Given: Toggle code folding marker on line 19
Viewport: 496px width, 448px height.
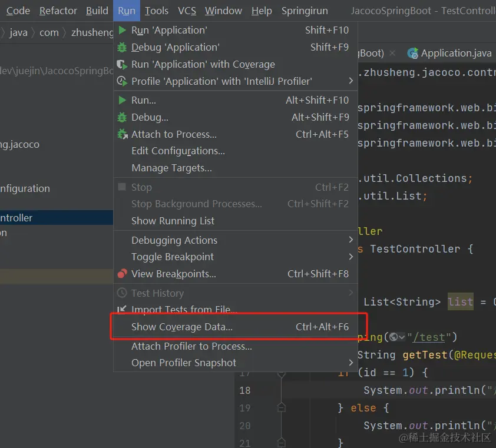Looking at the screenshot, I should pyautogui.click(x=281, y=408).
